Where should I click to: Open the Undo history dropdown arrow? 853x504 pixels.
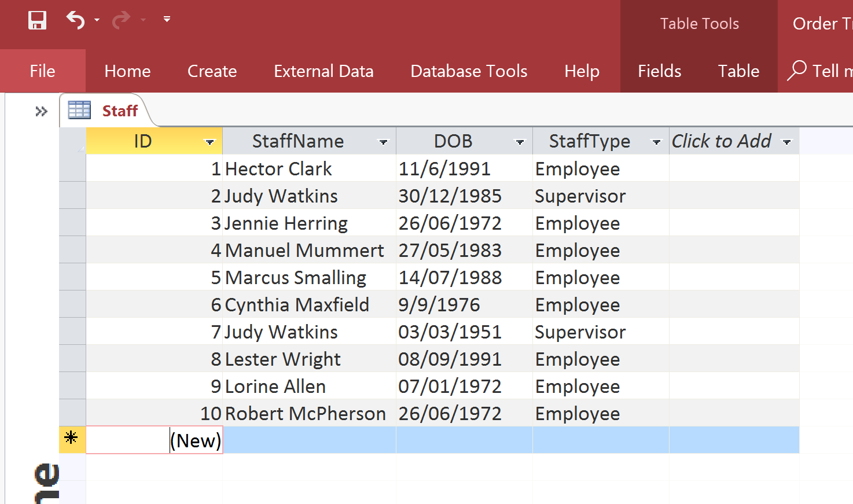[x=97, y=20]
